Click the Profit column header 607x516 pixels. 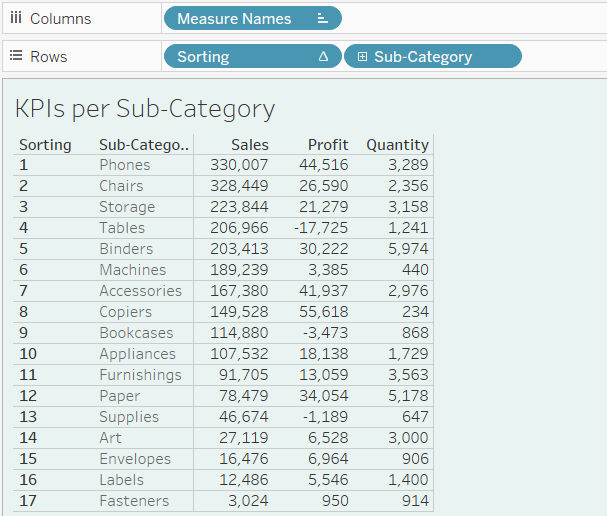(x=328, y=145)
